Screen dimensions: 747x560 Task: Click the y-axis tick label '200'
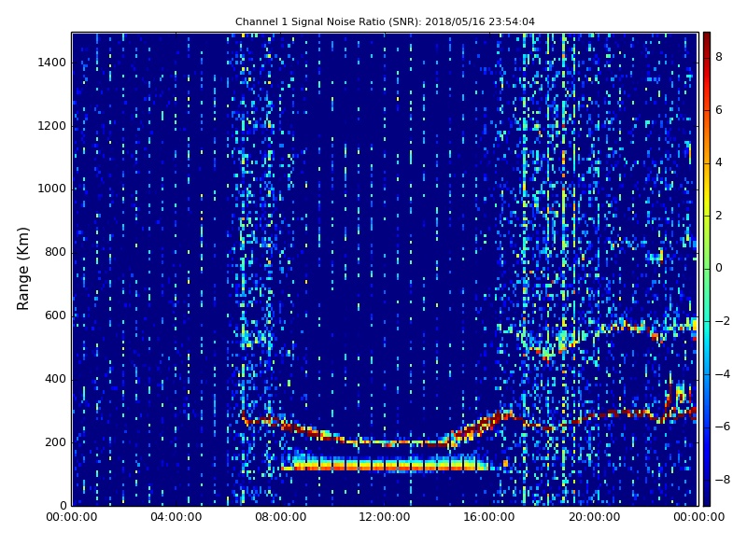tap(55, 442)
